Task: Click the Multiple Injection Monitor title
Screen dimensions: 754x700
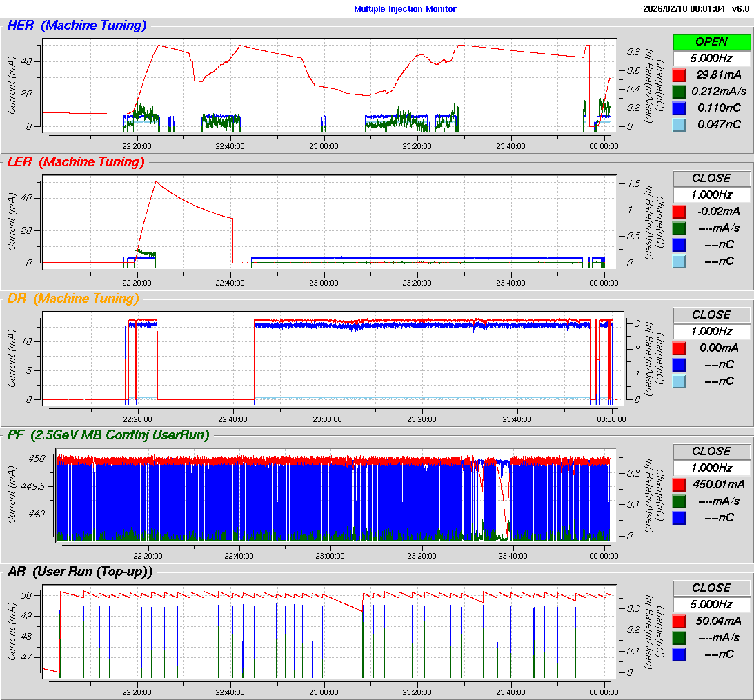Action: click(405, 9)
